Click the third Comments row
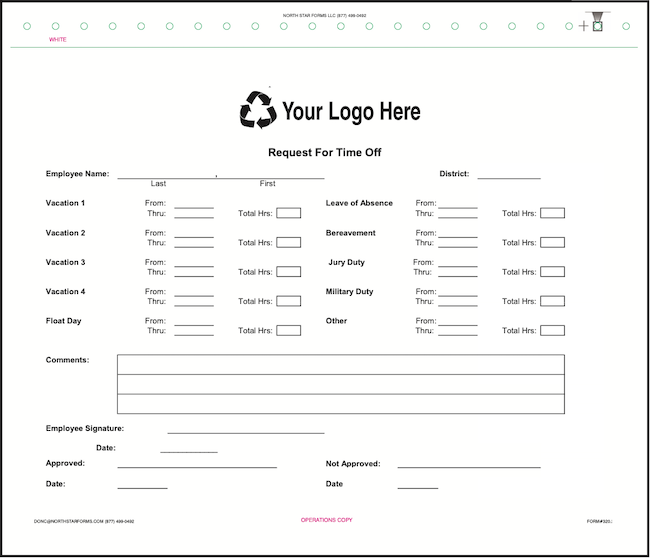The width and height of the screenshot is (650, 558). coord(341,404)
